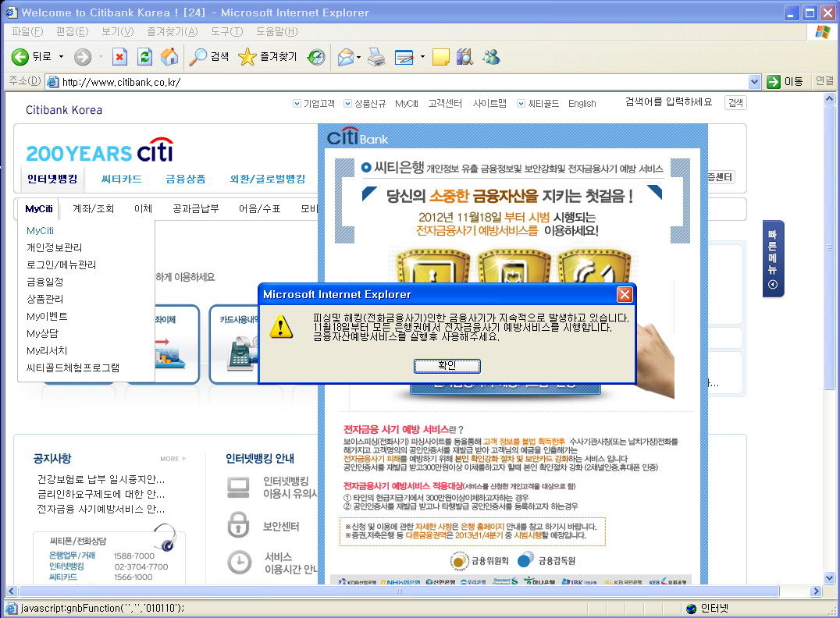Viewport: 840px width, 618px height.
Task: Open the 도구(T) menu
Action: click(x=226, y=31)
